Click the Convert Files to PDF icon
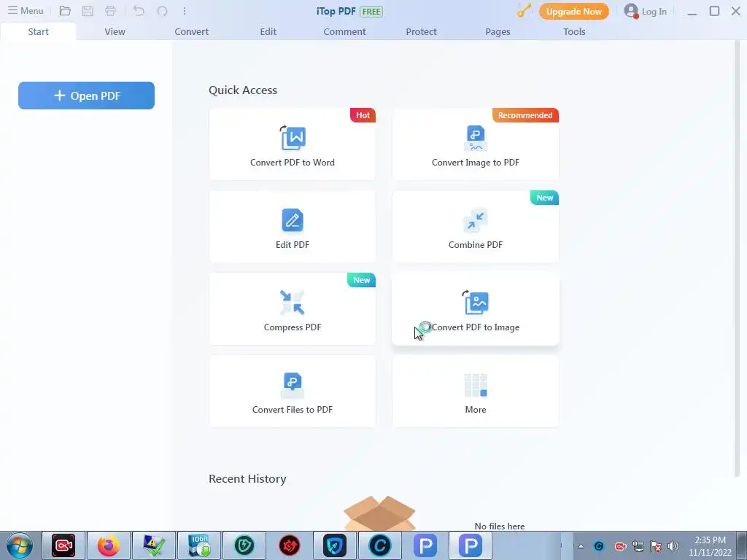The width and height of the screenshot is (747, 560). pyautogui.click(x=293, y=385)
